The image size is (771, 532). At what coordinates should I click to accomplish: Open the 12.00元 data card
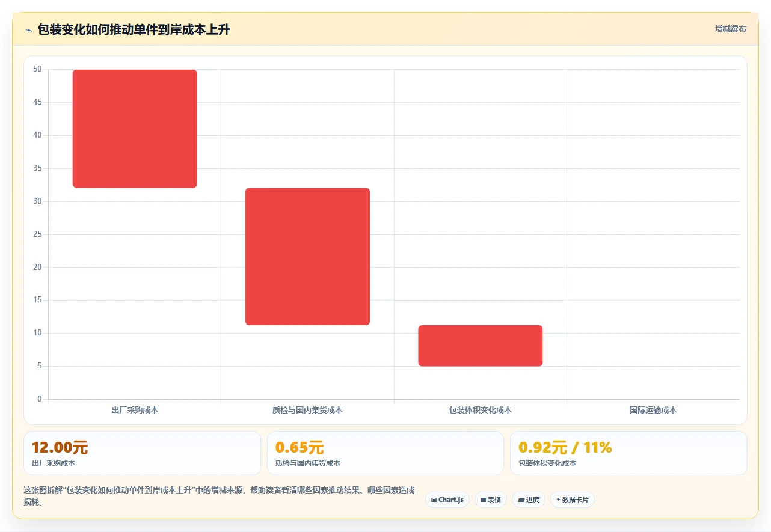pyautogui.click(x=142, y=453)
